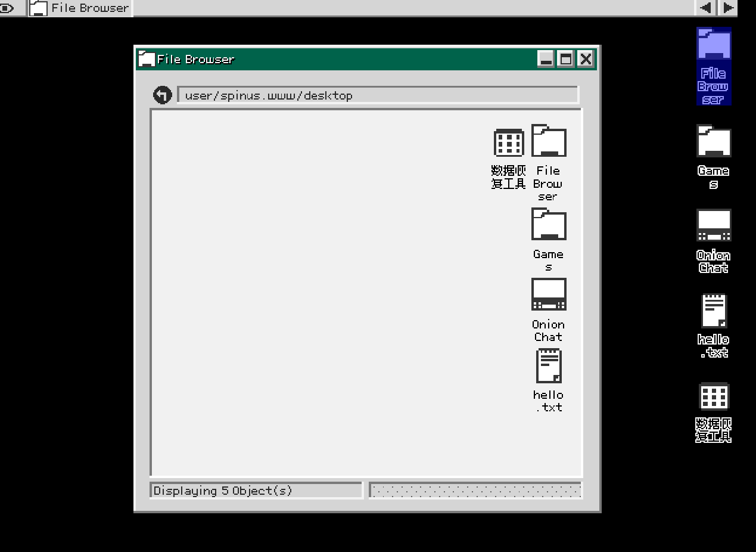
Task: Select hello.txt file inside the File Browser window
Action: (549, 365)
